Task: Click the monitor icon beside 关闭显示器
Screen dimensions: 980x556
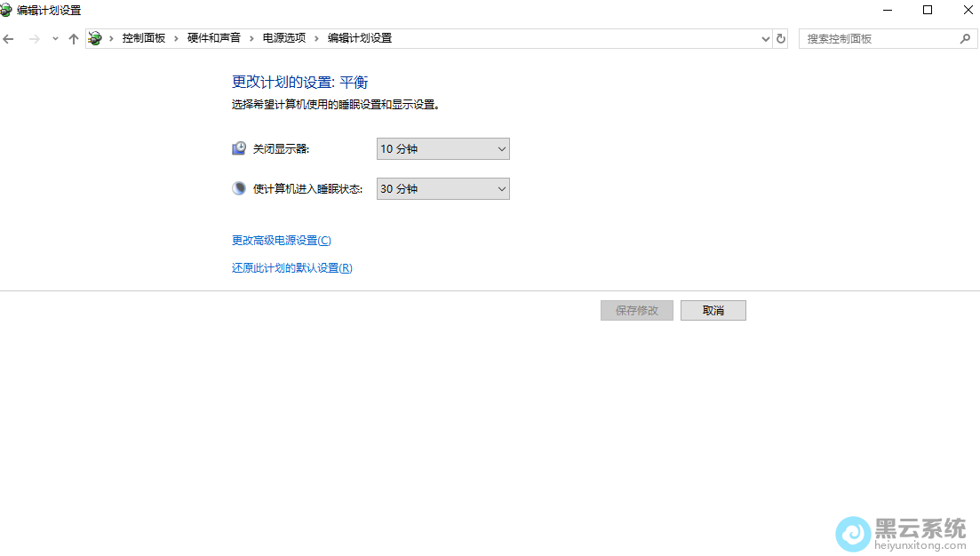Action: coord(238,147)
